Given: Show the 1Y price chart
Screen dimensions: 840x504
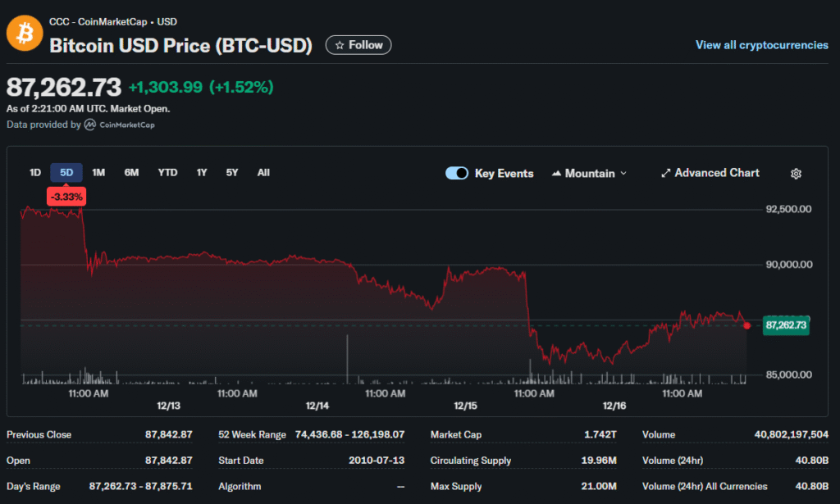Looking at the screenshot, I should (202, 172).
